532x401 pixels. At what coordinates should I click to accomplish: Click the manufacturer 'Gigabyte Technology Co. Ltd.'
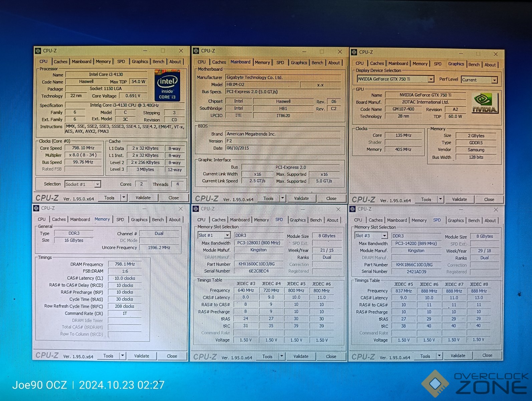coord(255,78)
